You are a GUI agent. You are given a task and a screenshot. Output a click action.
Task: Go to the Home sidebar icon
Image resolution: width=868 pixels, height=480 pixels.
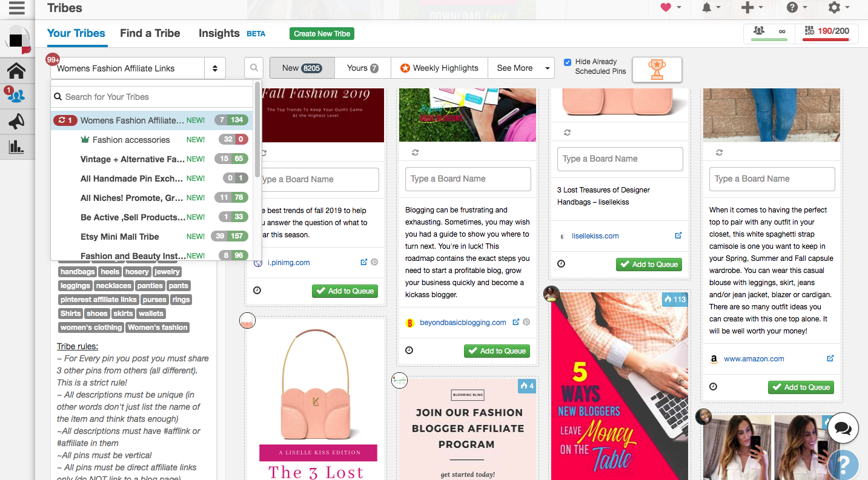pyautogui.click(x=16, y=71)
